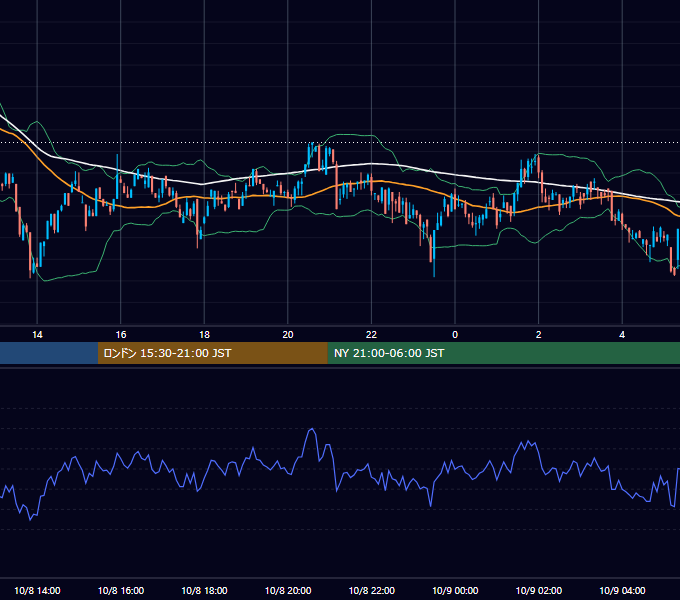
Task: Click the 10/8 14:00 time label
Action: point(37,591)
